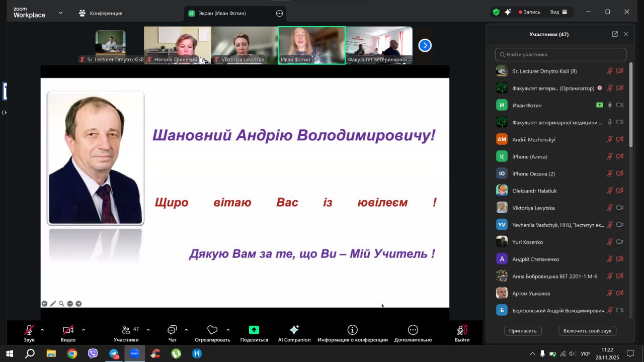The width and height of the screenshot is (644, 362).
Task: Open conference information icon
Action: coord(352,330)
